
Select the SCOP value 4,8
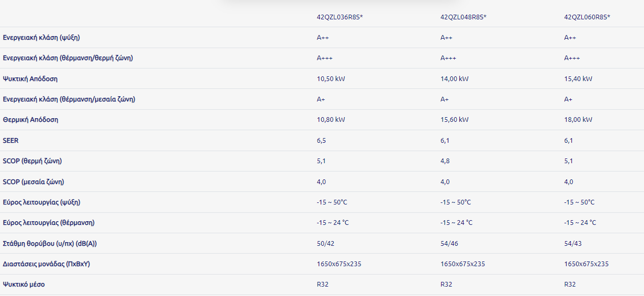coord(445,161)
